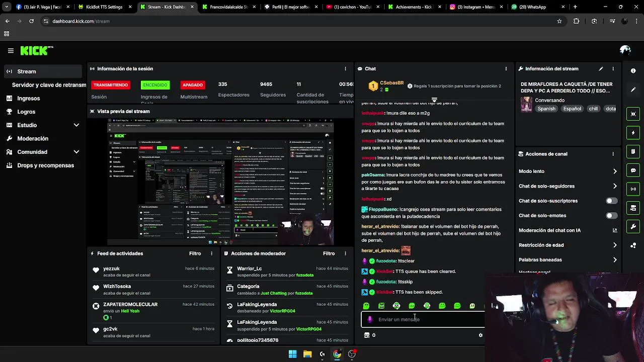Open Acciones de moderador options menu
The height and width of the screenshot is (362, 644).
(x=345, y=253)
